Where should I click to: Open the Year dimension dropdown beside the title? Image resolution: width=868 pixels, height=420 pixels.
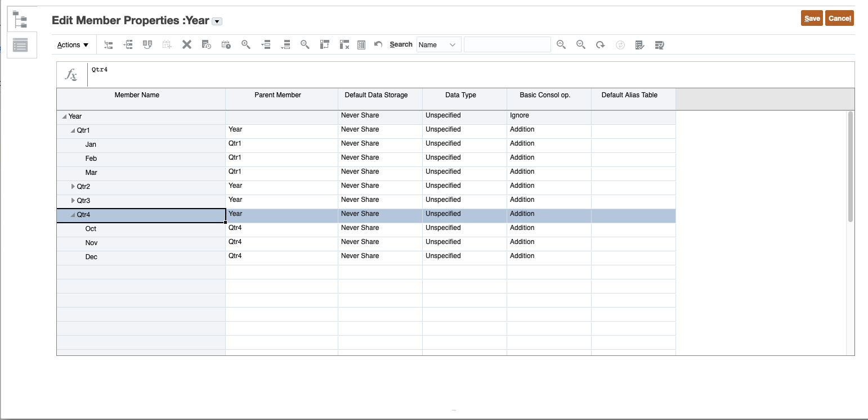coord(217,21)
